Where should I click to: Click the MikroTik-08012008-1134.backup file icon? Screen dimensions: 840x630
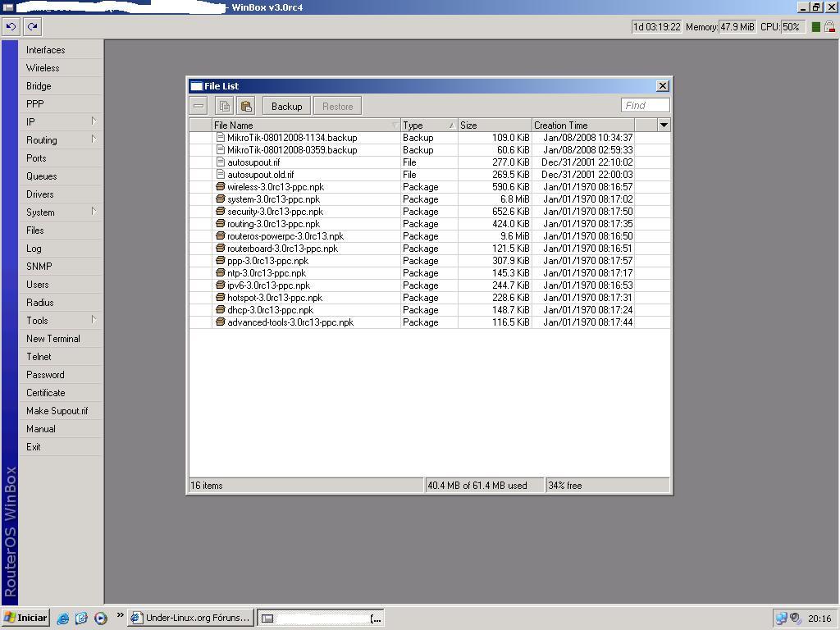220,137
